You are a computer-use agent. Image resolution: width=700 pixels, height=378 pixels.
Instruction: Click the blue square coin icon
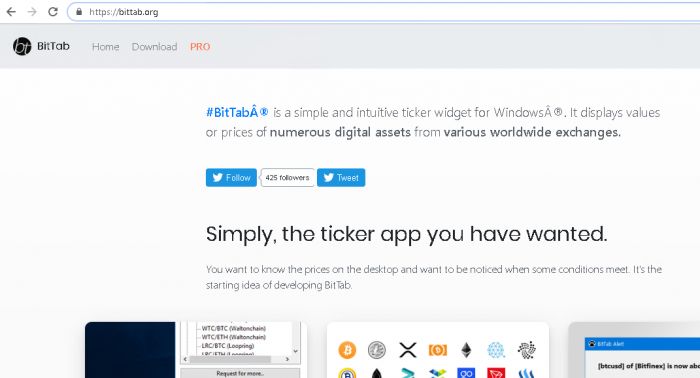point(467,373)
